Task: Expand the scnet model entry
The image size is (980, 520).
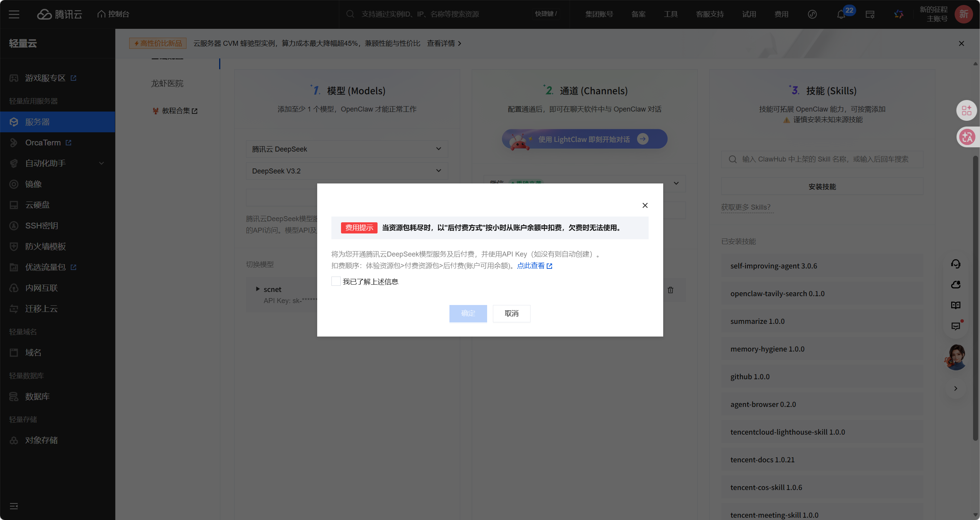Action: coord(258,289)
